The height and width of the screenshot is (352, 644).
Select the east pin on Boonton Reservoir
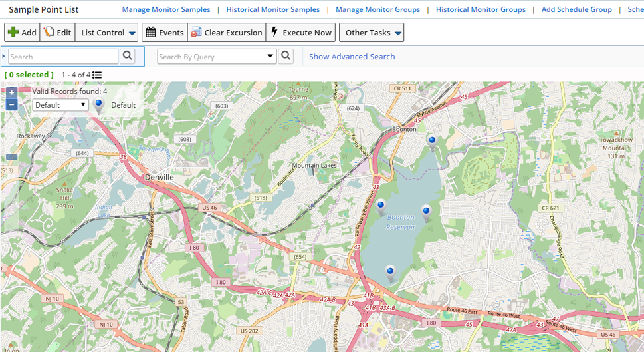point(426,214)
